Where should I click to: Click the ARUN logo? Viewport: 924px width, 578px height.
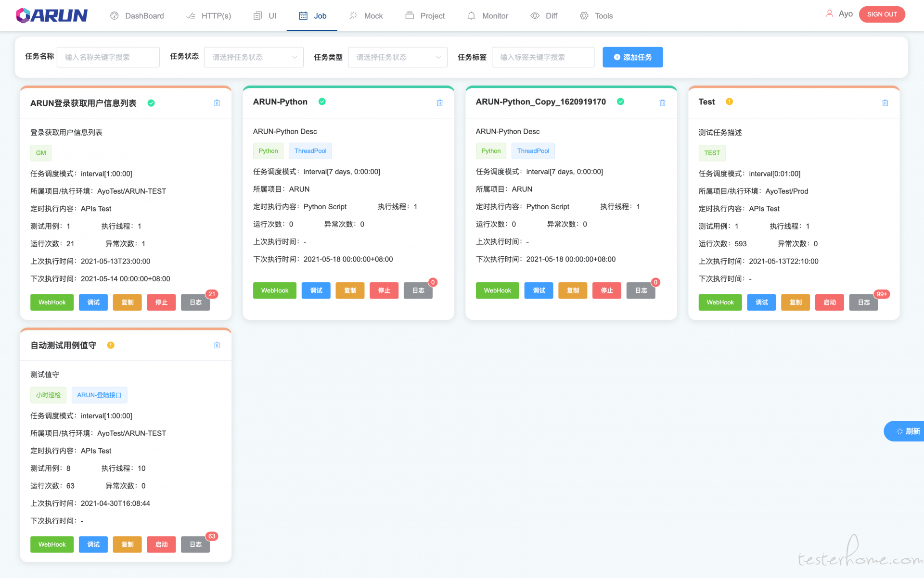[51, 15]
